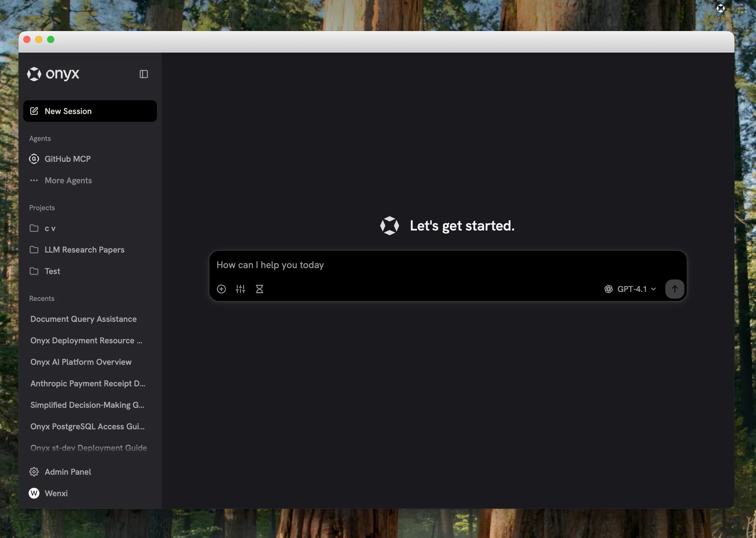Click the hourglass icon in chat input

click(260, 289)
